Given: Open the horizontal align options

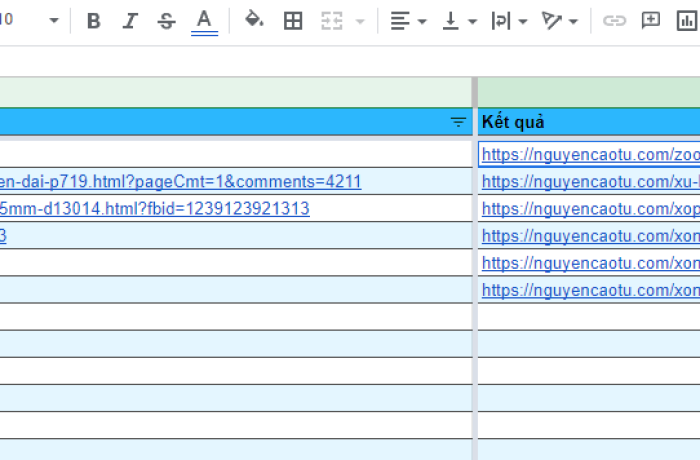Looking at the screenshot, I should click(407, 21).
